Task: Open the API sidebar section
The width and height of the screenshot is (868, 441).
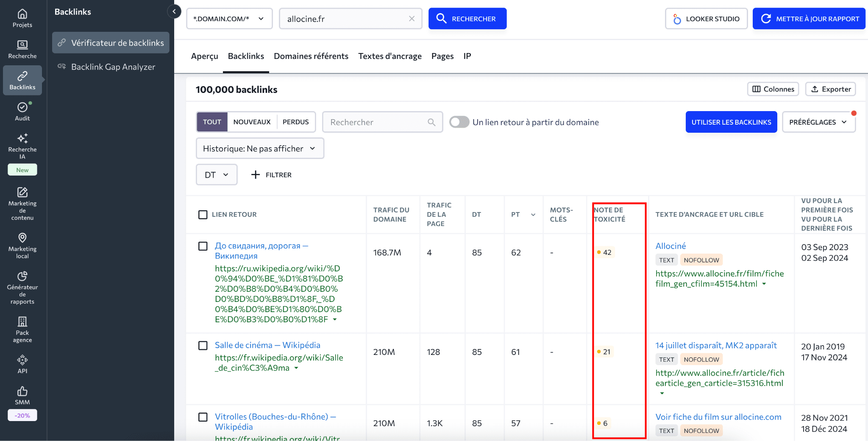Action: [x=22, y=365]
